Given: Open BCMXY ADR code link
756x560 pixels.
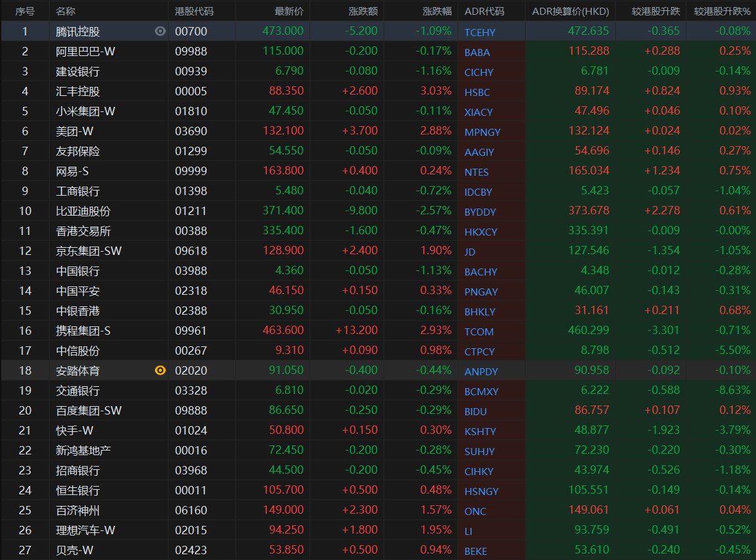Looking at the screenshot, I should click(481, 391).
